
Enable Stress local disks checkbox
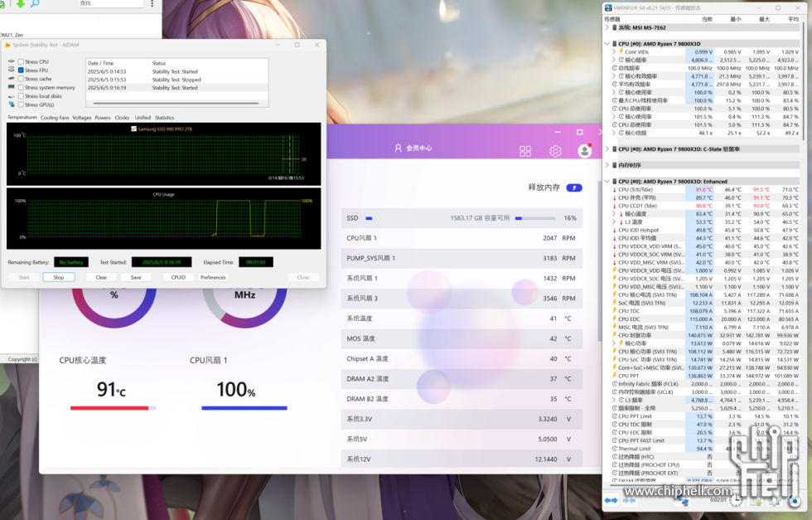[x=21, y=96]
